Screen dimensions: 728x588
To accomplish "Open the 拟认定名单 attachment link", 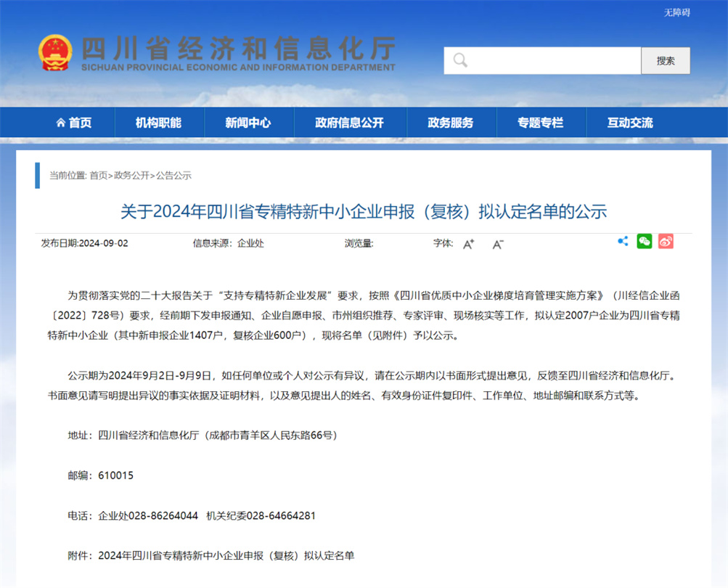I will point(226,555).
